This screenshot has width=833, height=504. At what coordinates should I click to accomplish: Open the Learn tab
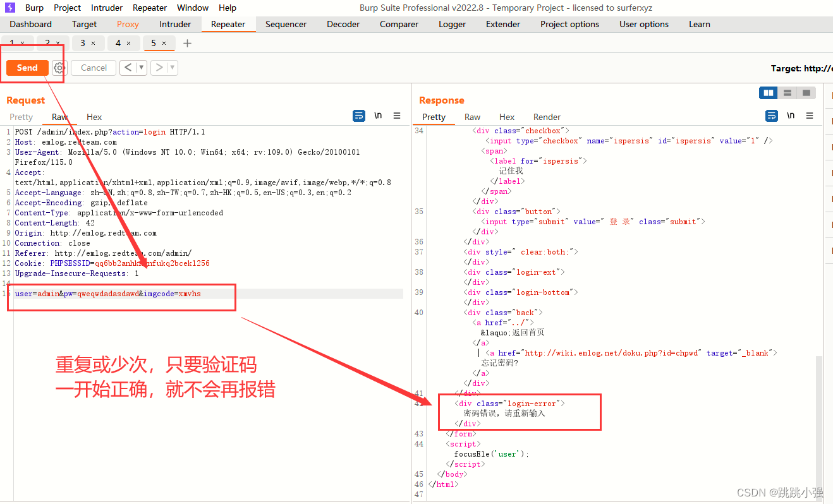pyautogui.click(x=700, y=24)
